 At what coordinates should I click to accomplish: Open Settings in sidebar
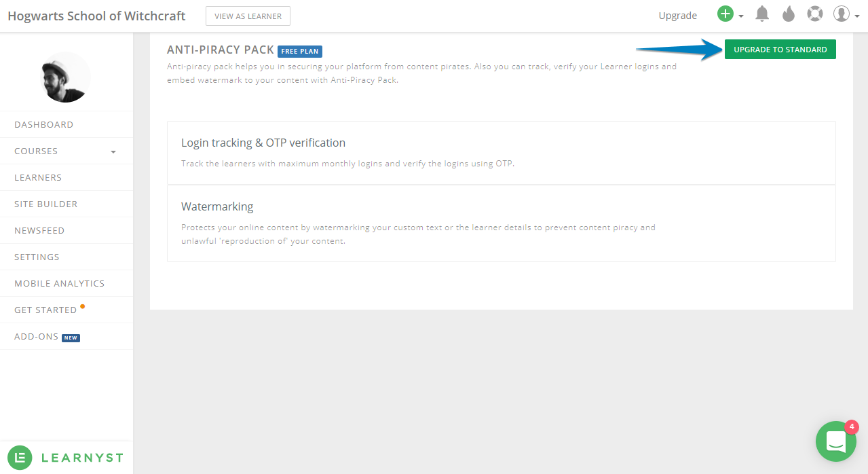pos(67,257)
